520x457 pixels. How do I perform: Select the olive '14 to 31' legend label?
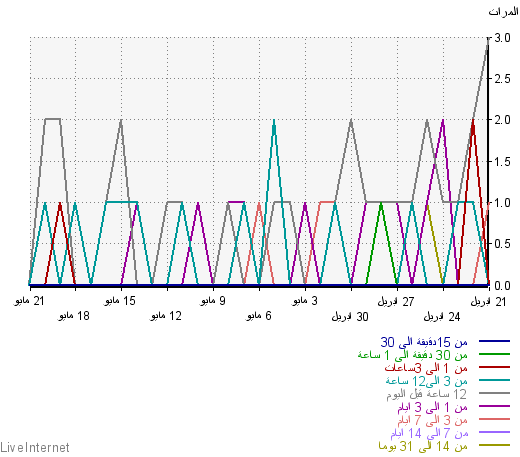point(423,446)
